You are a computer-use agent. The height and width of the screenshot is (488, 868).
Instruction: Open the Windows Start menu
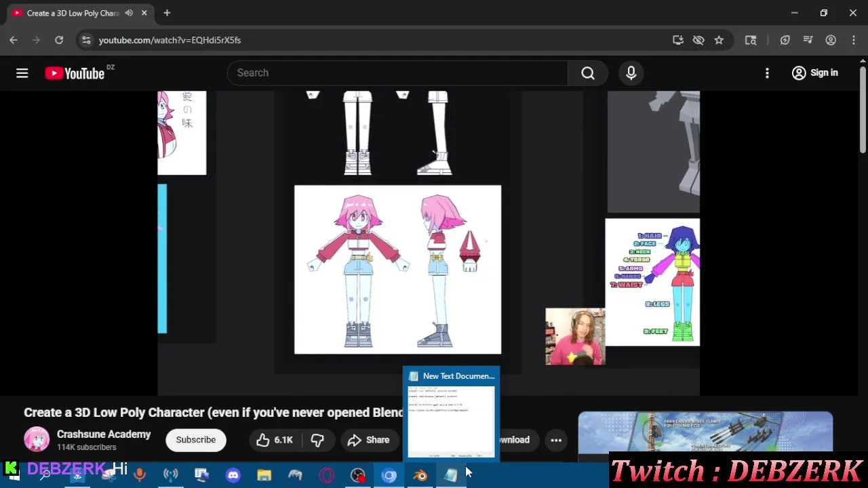point(12,475)
